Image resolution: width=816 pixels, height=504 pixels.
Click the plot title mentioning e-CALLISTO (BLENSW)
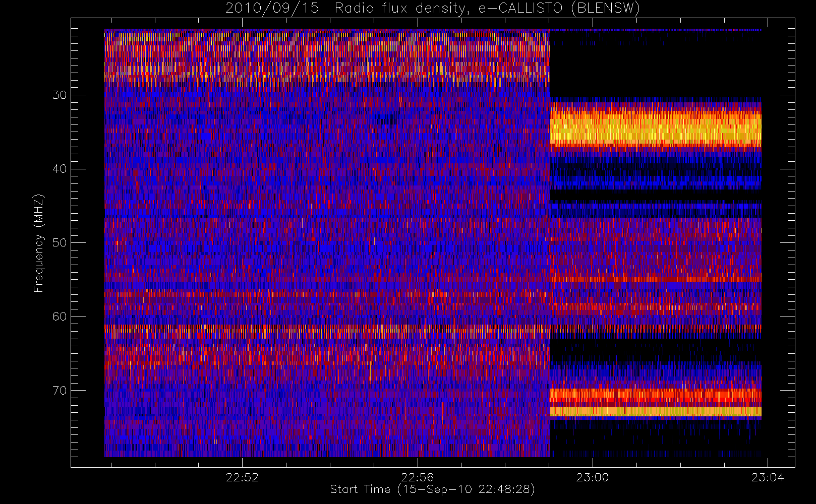pyautogui.click(x=433, y=9)
